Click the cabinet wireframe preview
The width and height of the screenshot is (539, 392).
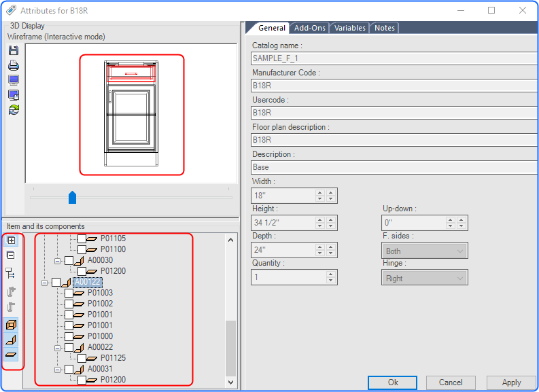pos(131,113)
